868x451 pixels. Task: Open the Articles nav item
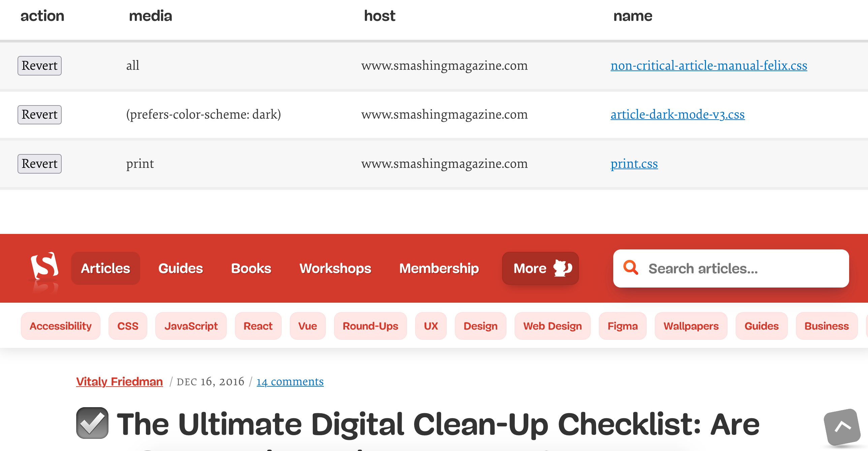pos(105,268)
